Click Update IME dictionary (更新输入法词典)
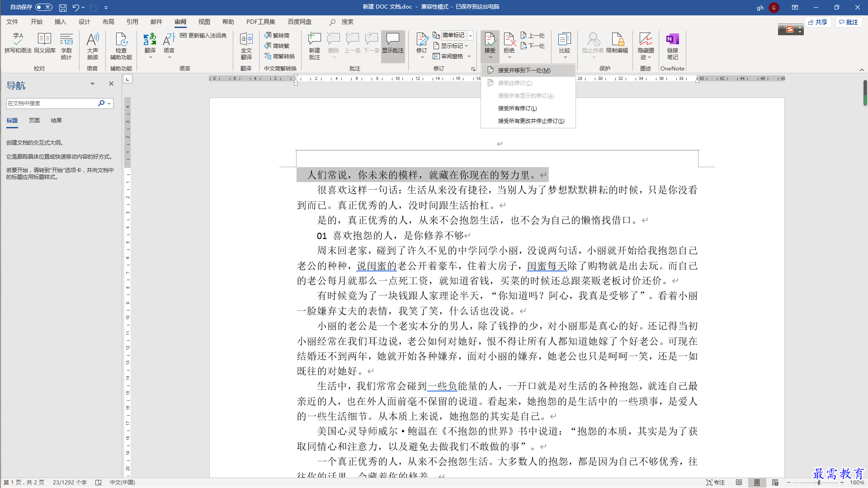Image resolution: width=868 pixels, height=488 pixels. (x=203, y=35)
